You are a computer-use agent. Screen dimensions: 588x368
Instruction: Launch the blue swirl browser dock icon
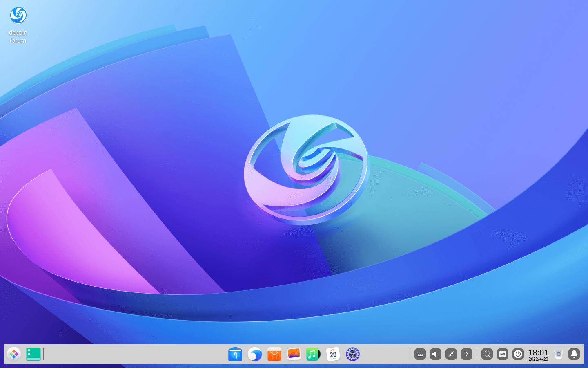coord(255,354)
